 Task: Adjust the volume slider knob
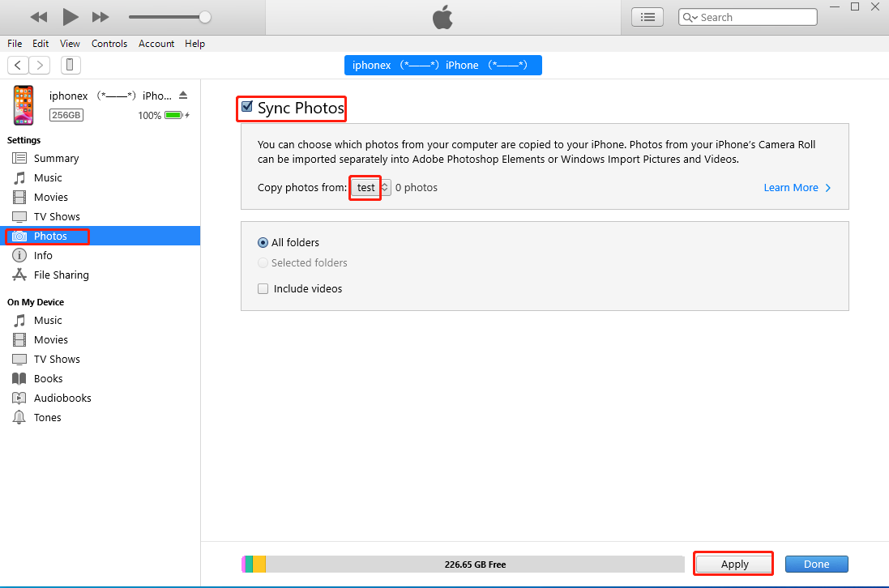tap(205, 17)
